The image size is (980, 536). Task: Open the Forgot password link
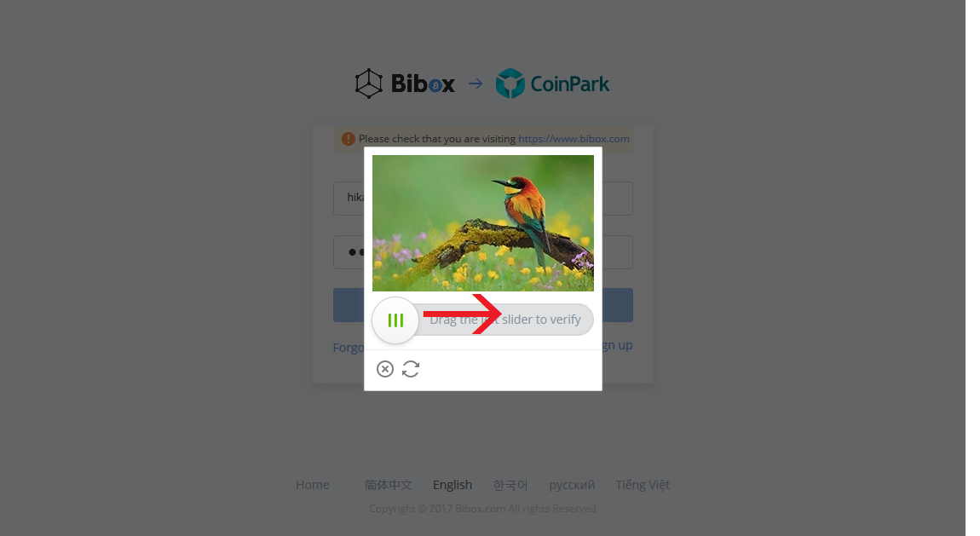tap(349, 348)
